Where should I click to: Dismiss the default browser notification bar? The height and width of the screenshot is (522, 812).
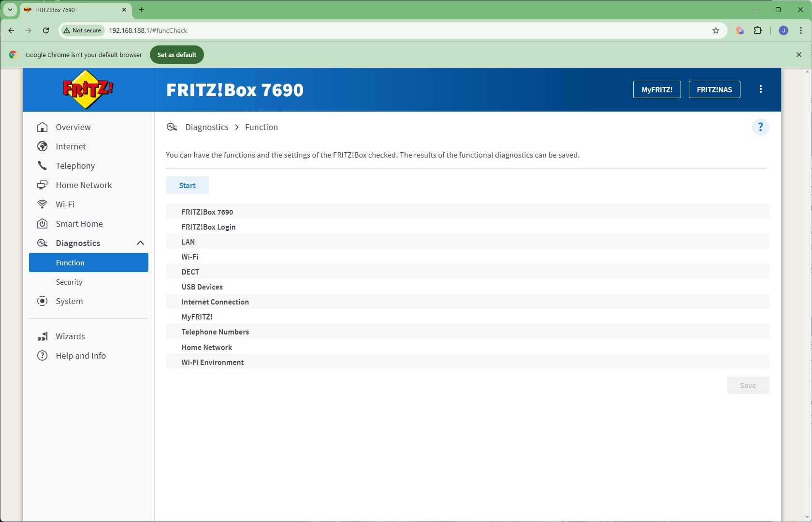(x=799, y=55)
